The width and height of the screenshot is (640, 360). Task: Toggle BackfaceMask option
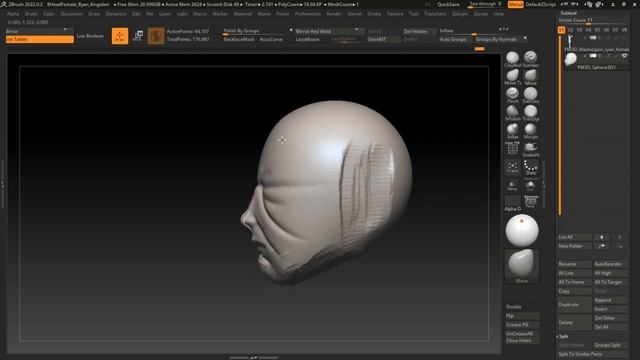pyautogui.click(x=239, y=39)
